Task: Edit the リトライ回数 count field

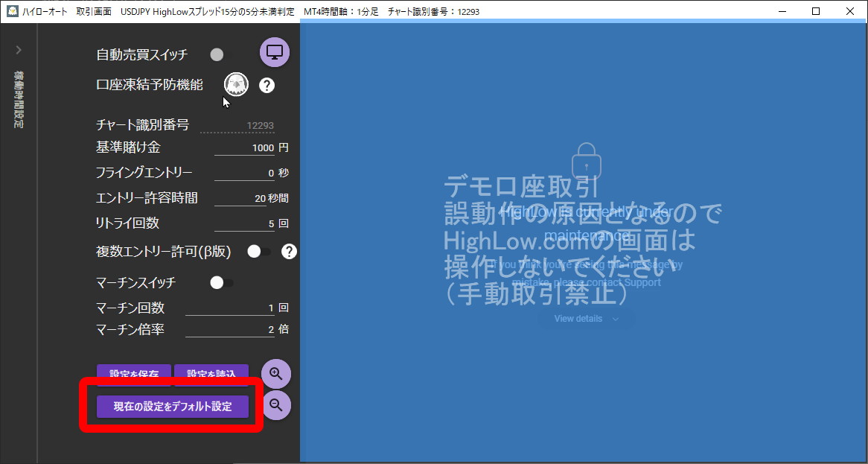Action: coord(244,223)
